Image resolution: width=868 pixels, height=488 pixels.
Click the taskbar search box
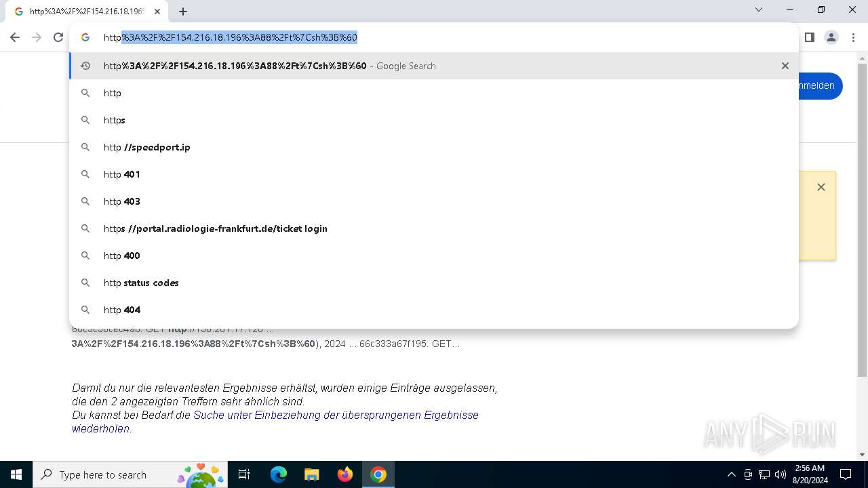tap(130, 474)
